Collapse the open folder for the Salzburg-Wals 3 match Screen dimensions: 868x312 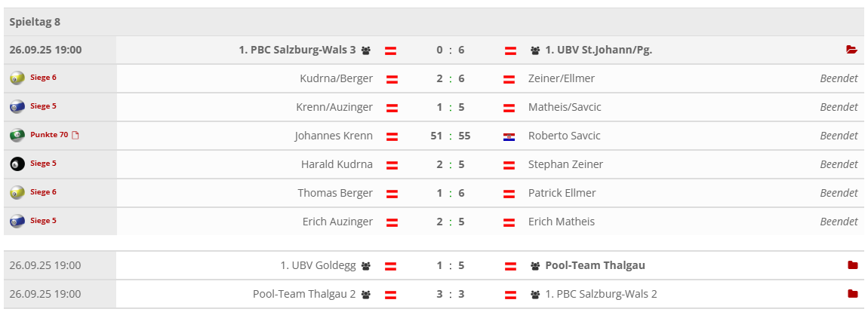coord(852,50)
